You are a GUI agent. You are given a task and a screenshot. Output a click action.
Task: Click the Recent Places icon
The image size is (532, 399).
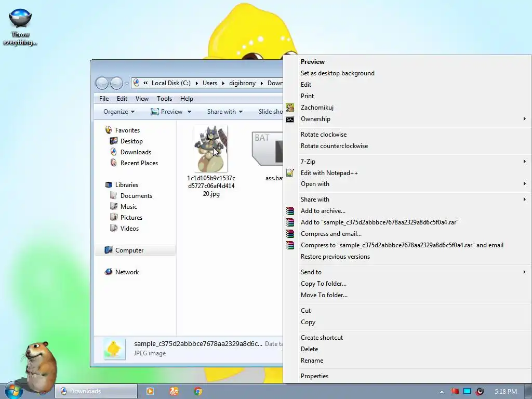[114, 163]
